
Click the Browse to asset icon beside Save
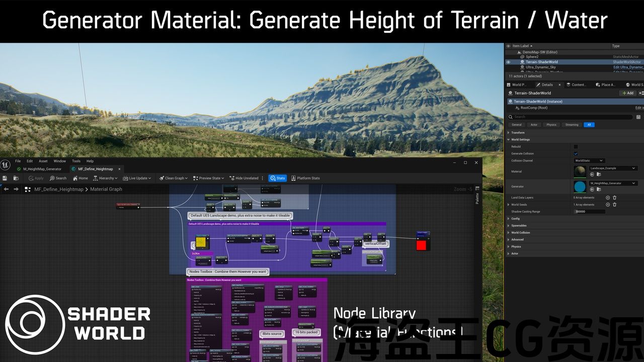(15, 178)
